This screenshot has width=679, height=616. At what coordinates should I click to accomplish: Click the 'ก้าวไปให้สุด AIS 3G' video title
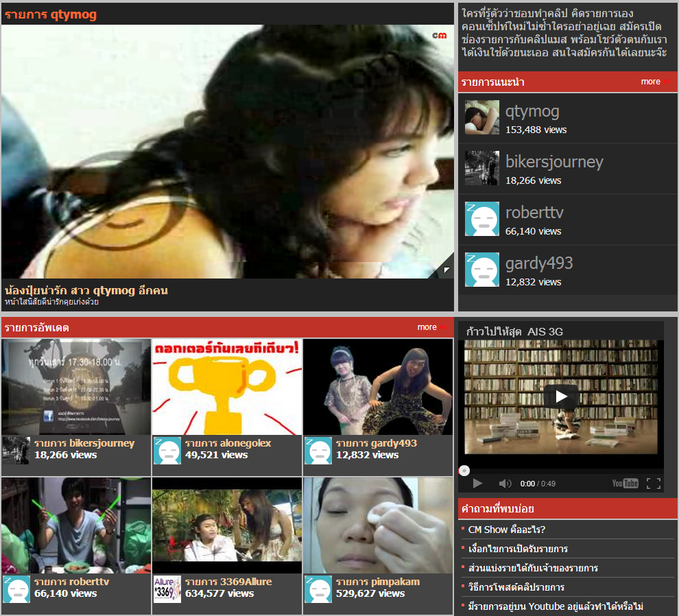point(514,331)
